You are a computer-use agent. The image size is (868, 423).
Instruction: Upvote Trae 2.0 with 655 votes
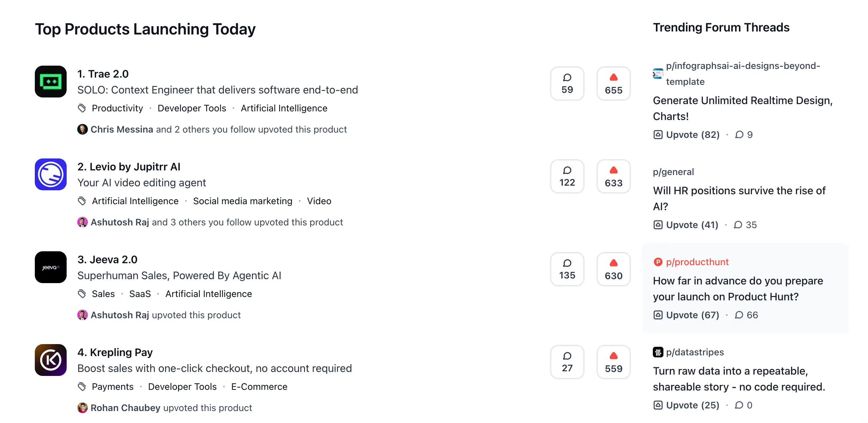click(613, 84)
